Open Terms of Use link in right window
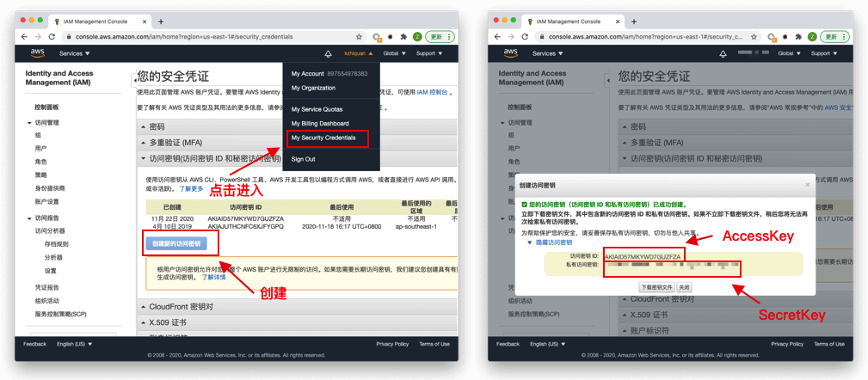Image resolution: width=868 pixels, height=380 pixels. point(828,344)
